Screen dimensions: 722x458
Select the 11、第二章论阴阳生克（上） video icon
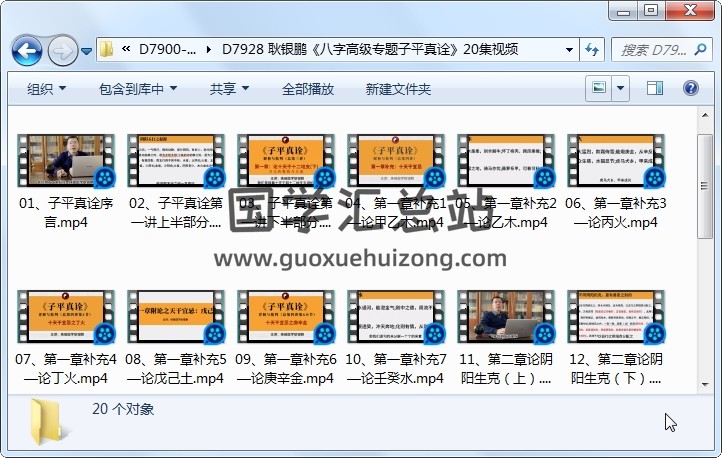[x=506, y=317]
